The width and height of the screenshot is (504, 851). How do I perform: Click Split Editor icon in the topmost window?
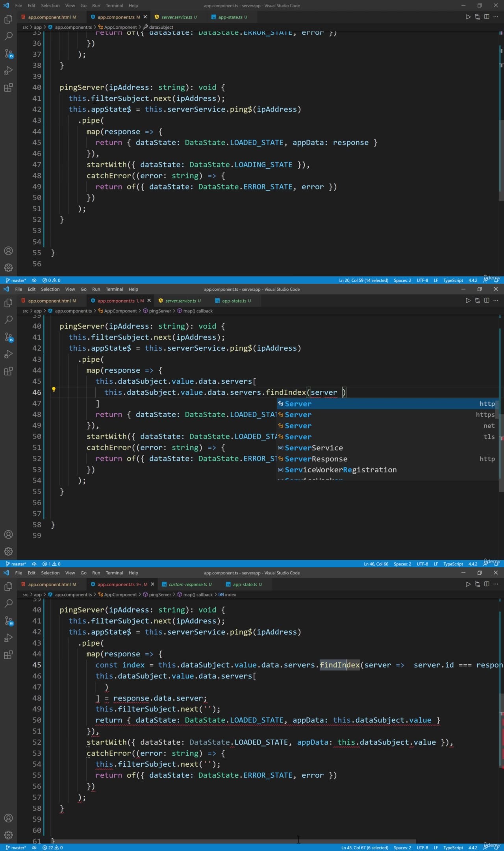(487, 17)
